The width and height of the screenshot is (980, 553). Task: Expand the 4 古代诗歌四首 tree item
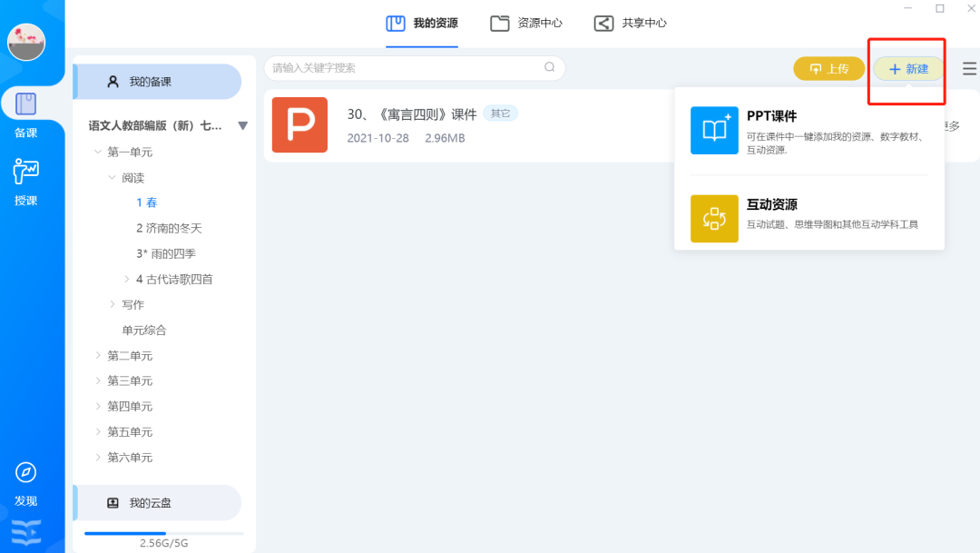click(125, 279)
